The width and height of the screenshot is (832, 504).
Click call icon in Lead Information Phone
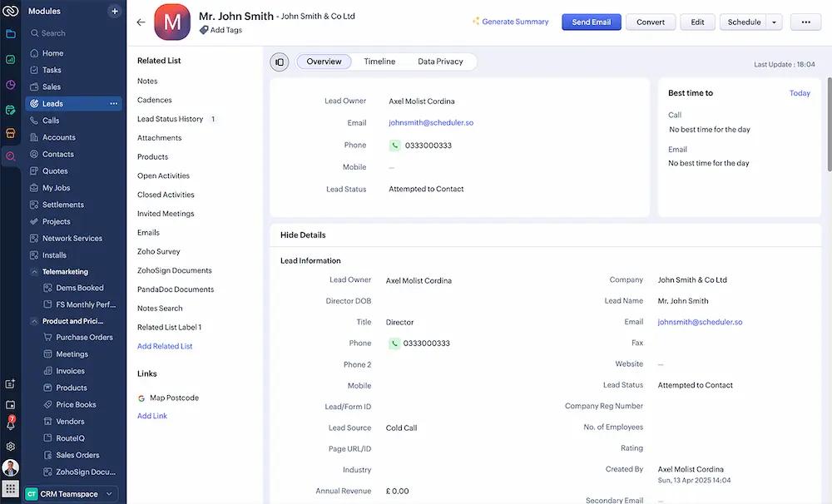click(394, 343)
